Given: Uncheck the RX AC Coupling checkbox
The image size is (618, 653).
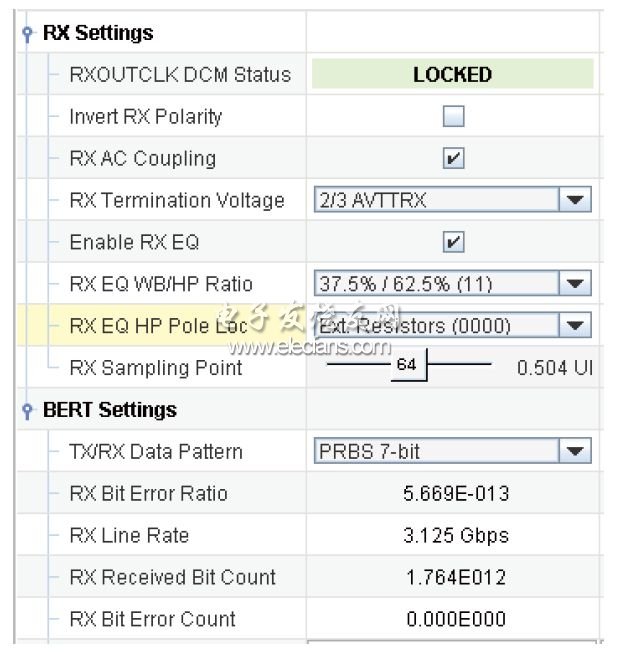Looking at the screenshot, I should pos(454,159).
